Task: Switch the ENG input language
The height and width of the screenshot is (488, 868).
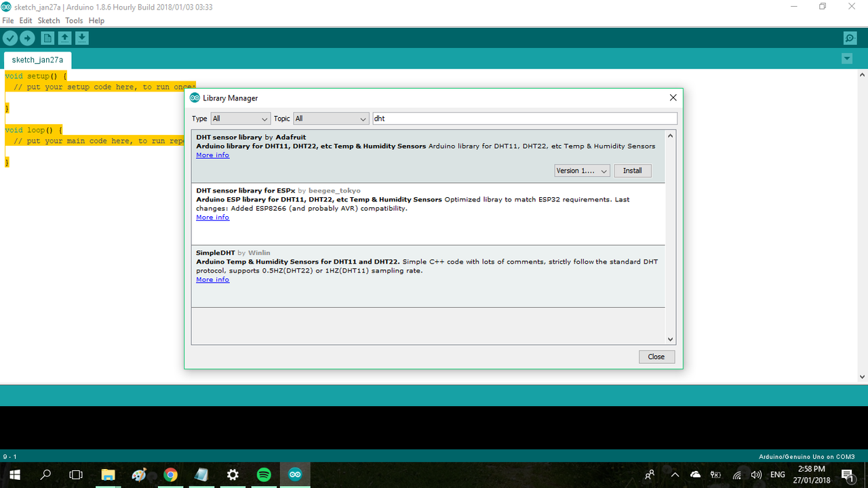Action: (778, 475)
